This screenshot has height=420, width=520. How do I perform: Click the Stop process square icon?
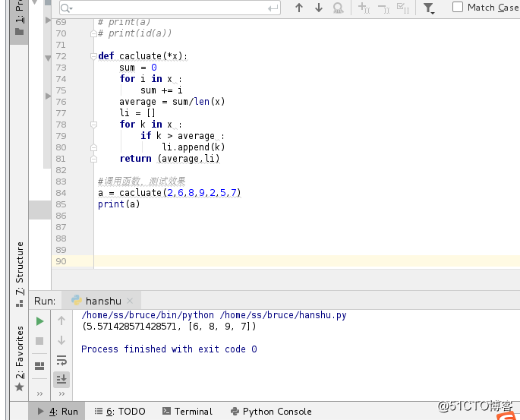(x=39, y=341)
